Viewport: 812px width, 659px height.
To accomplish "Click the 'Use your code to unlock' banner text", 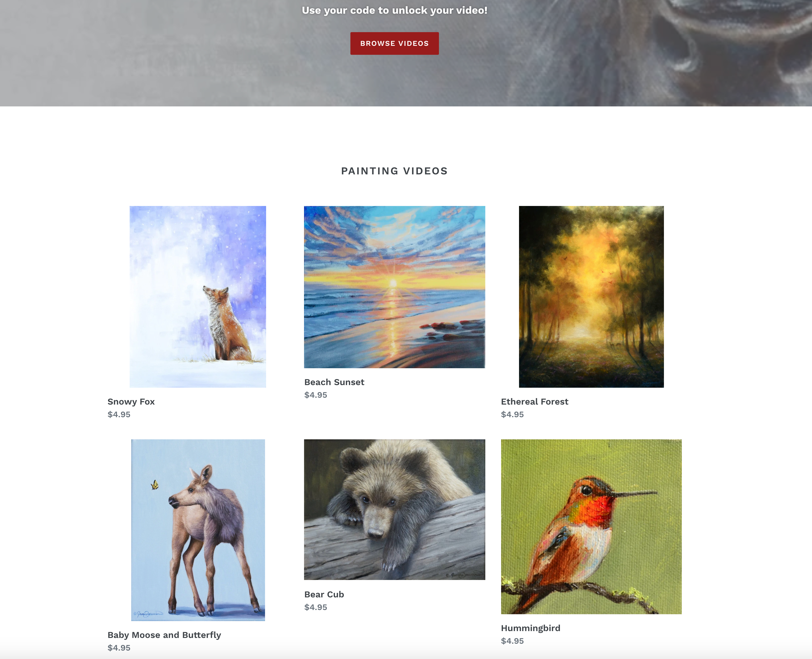I will pyautogui.click(x=394, y=10).
